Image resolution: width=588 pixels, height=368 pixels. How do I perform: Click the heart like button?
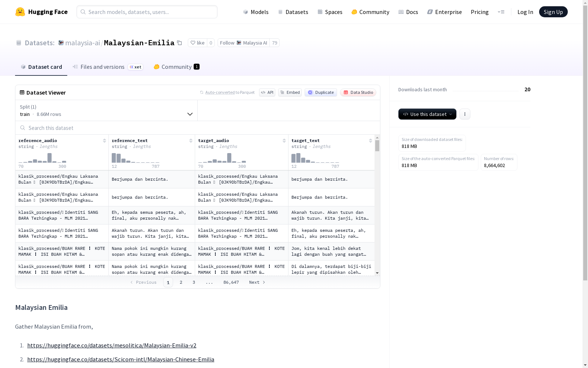(x=197, y=43)
